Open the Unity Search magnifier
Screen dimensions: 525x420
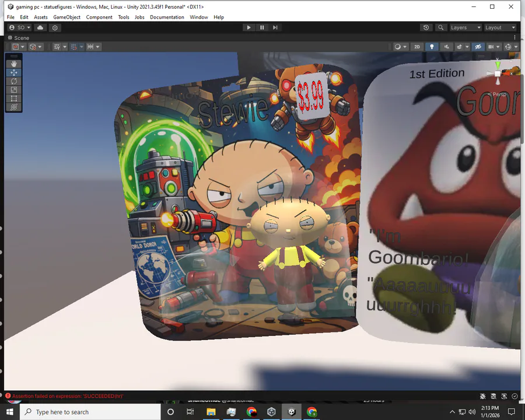click(x=440, y=27)
